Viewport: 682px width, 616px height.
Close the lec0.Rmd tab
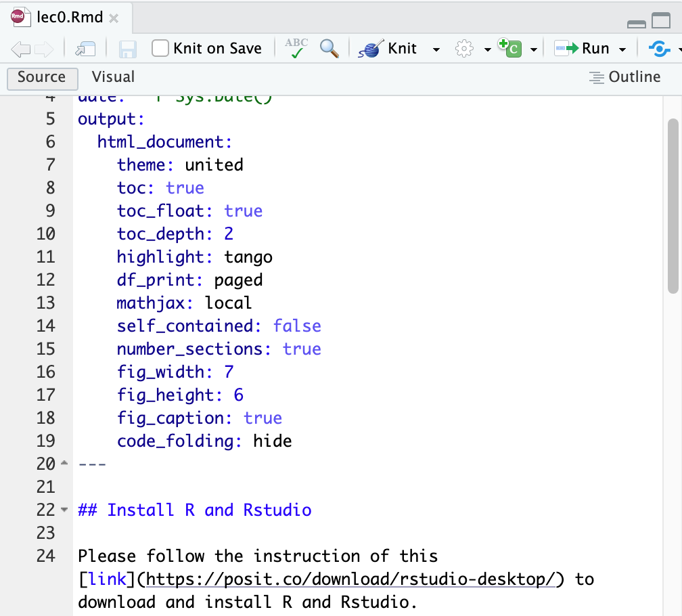coord(114,18)
